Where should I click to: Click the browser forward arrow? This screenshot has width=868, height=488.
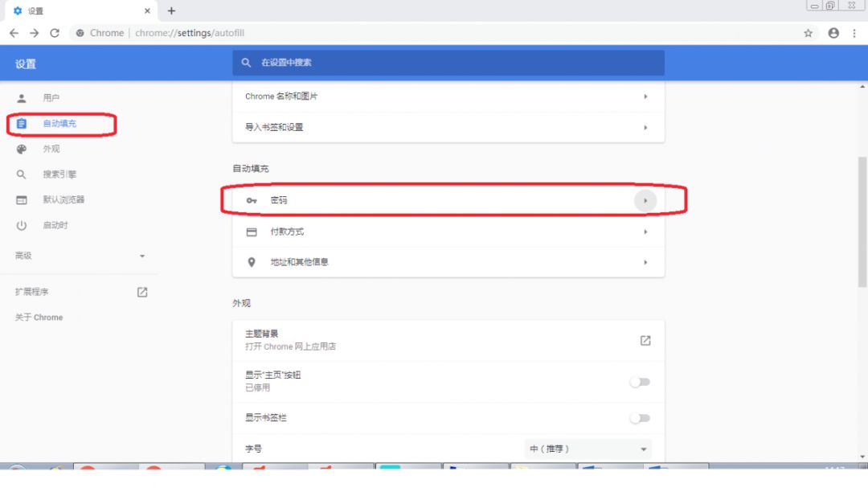pos(35,33)
